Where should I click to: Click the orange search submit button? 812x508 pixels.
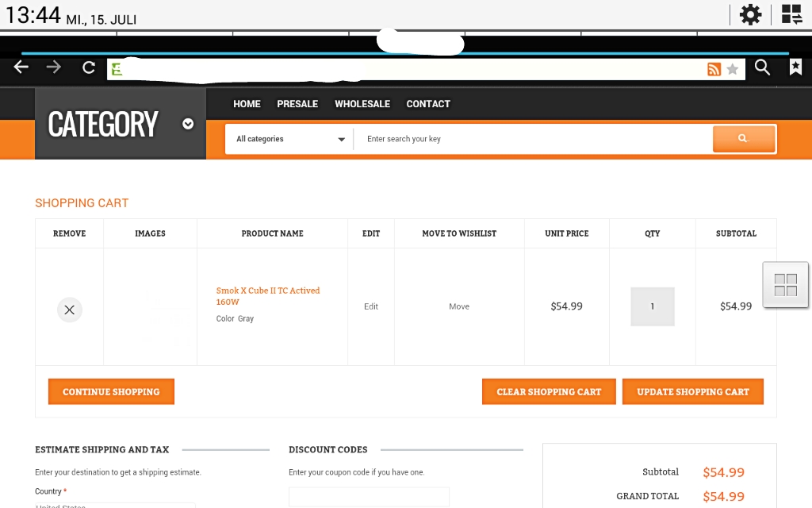(x=744, y=138)
